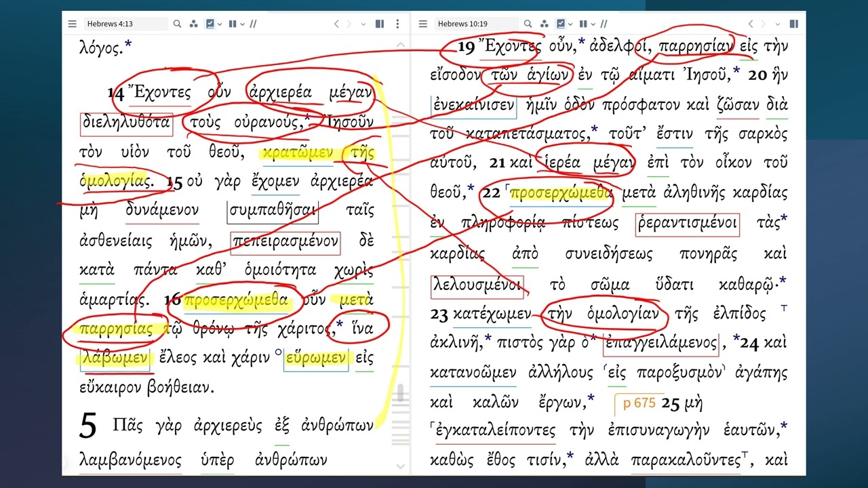Click the word ῥεραντισμένοι
Image resolution: width=868 pixels, height=488 pixels.
tap(688, 224)
